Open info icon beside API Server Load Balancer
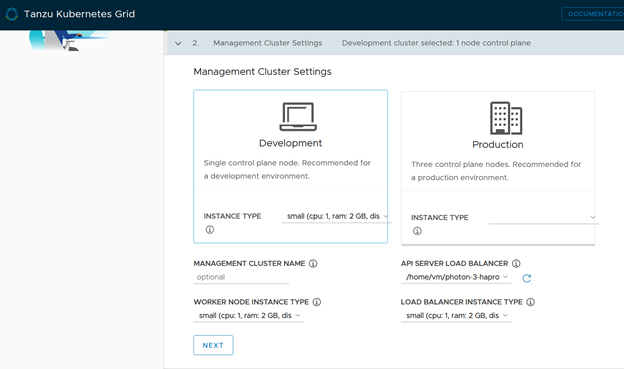 516,264
